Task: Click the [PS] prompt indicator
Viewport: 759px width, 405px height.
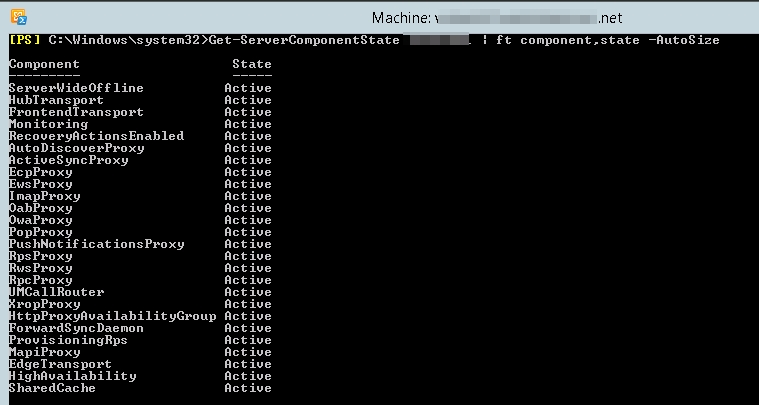Action: [x=24, y=40]
